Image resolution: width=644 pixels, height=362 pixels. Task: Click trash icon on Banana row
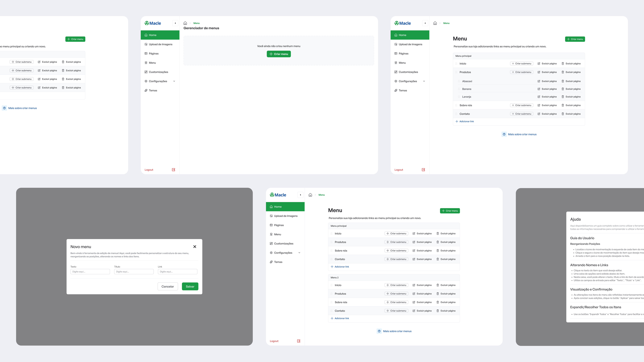(563, 89)
